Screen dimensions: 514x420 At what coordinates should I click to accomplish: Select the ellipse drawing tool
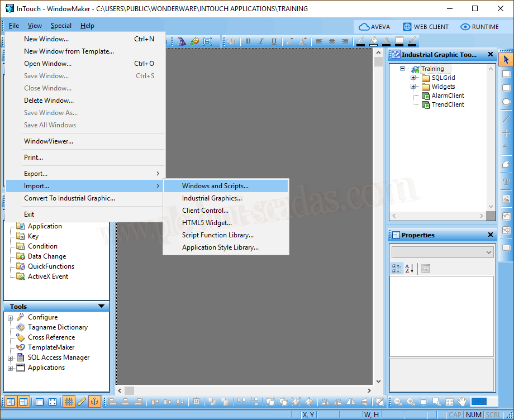[x=506, y=102]
